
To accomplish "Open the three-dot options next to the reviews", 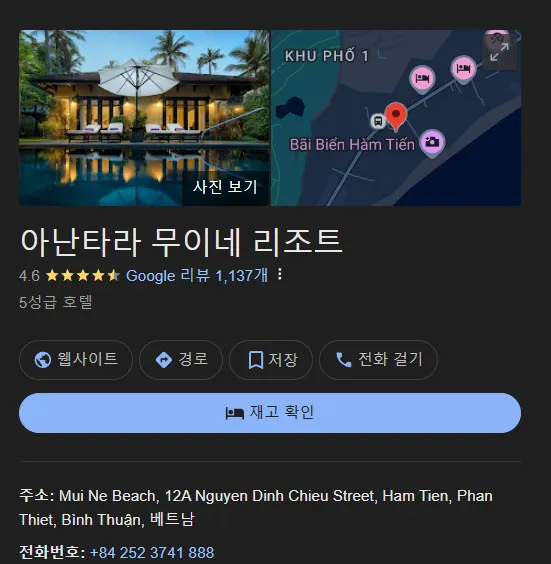I will click(280, 275).
